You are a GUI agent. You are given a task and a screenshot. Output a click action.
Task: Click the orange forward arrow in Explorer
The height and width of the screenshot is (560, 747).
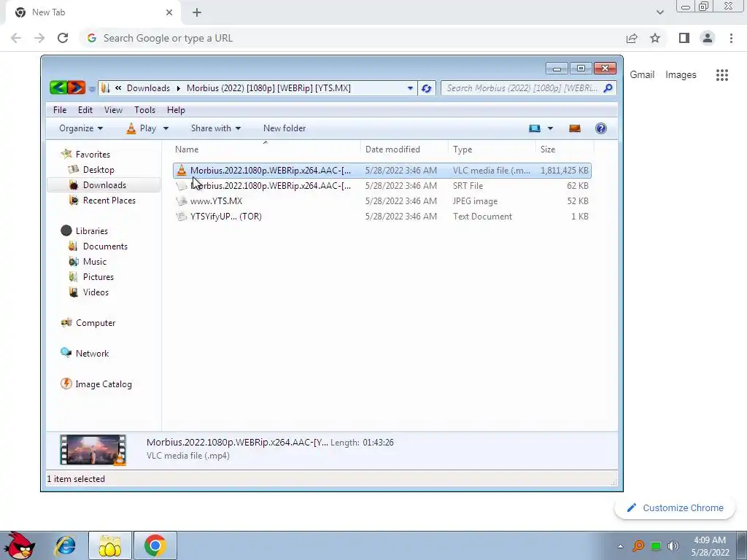(x=76, y=87)
